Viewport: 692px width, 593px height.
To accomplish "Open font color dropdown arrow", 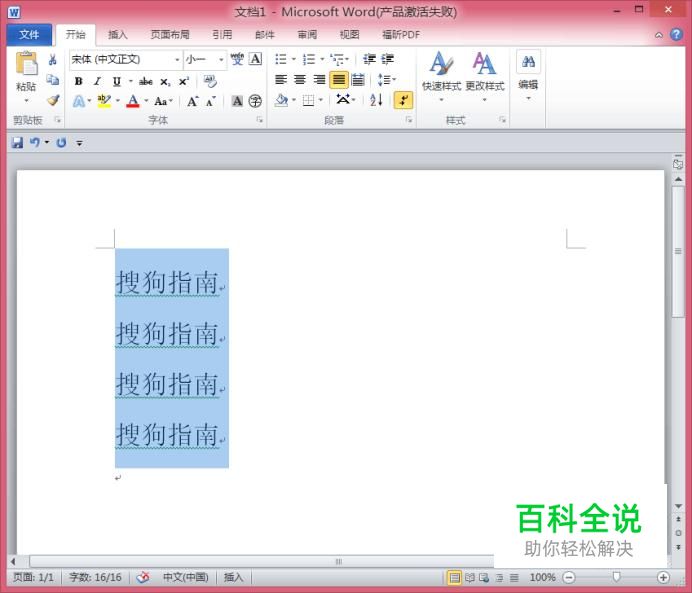I will pyautogui.click(x=146, y=101).
